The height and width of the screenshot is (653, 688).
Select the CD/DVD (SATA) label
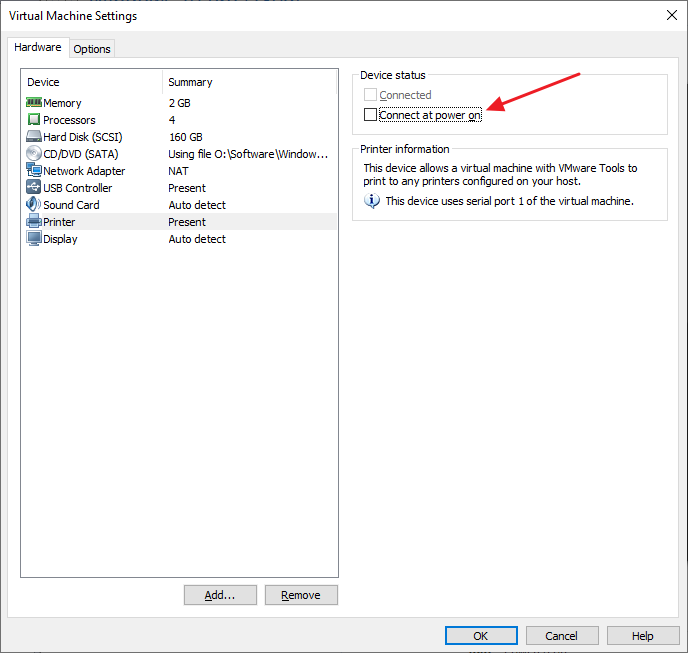tap(81, 154)
